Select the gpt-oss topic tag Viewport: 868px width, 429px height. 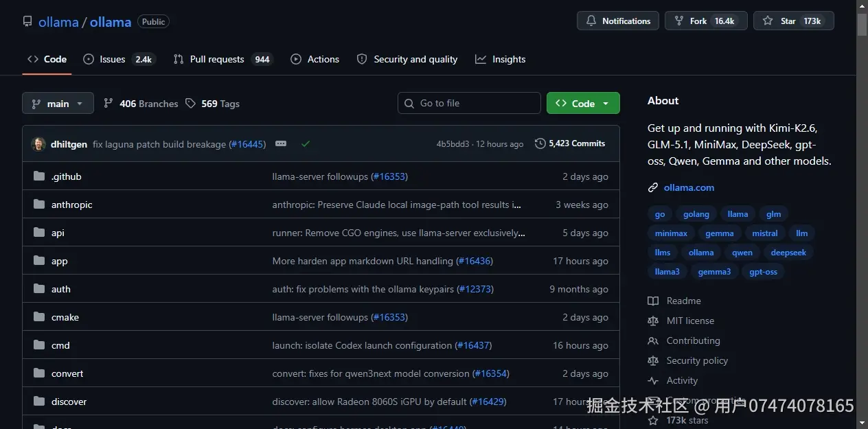(x=764, y=272)
